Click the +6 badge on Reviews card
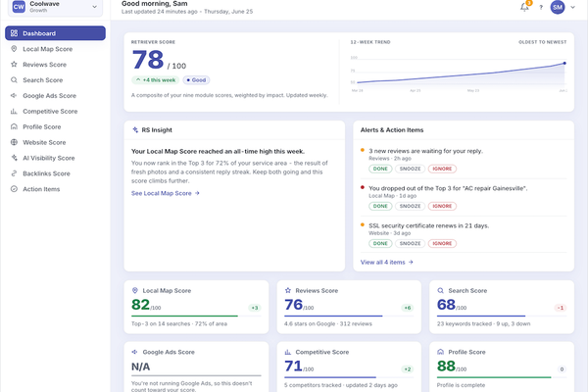 coord(408,308)
